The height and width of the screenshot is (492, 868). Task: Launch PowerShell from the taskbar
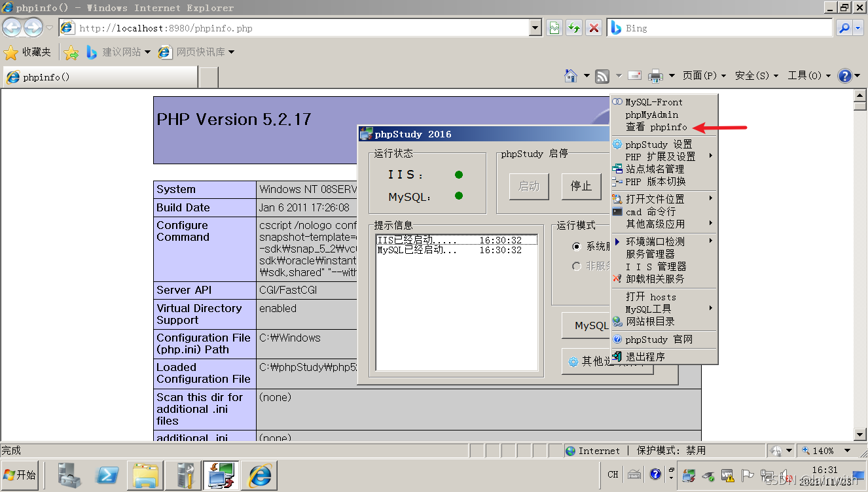click(107, 476)
